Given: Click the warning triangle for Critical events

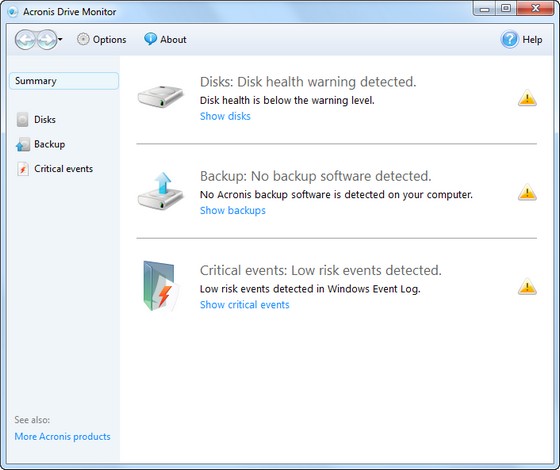Looking at the screenshot, I should [527, 286].
